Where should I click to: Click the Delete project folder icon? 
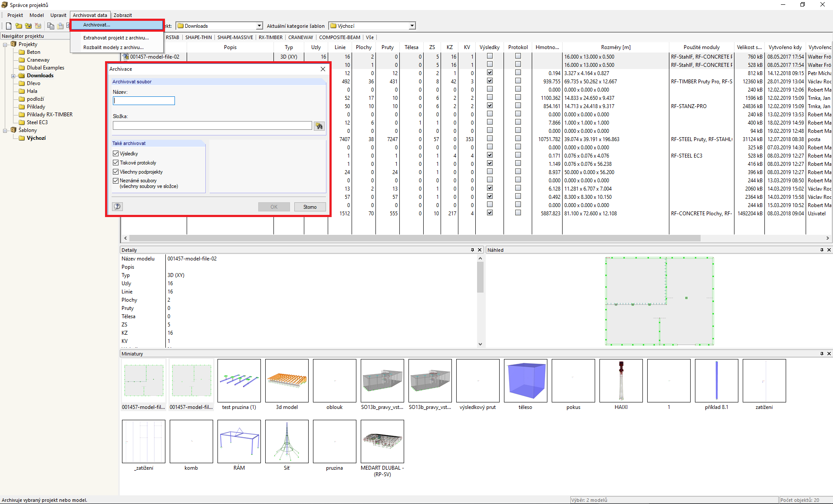(38, 26)
